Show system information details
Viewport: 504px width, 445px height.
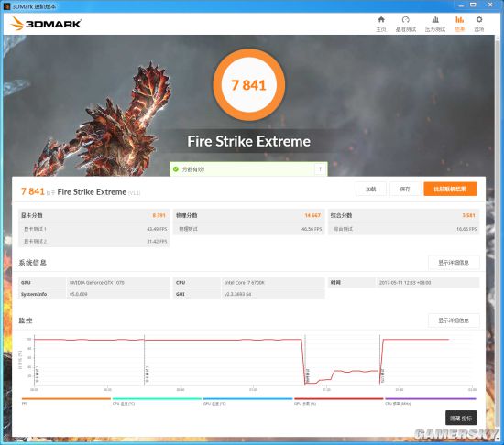pos(454,263)
